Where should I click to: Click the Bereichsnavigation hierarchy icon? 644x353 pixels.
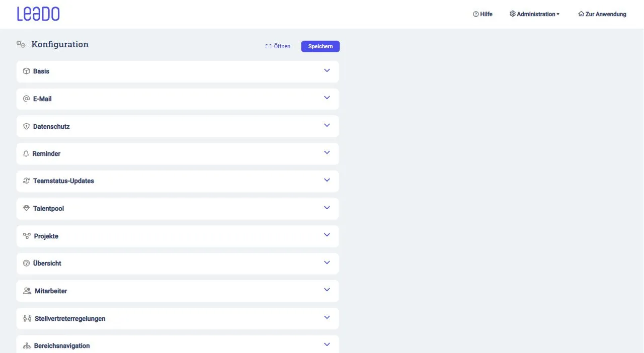[27, 346]
